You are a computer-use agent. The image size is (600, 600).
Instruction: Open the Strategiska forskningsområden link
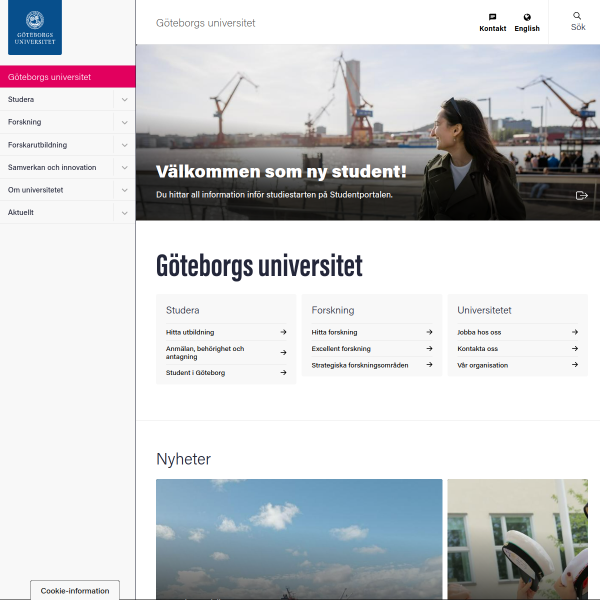360,365
